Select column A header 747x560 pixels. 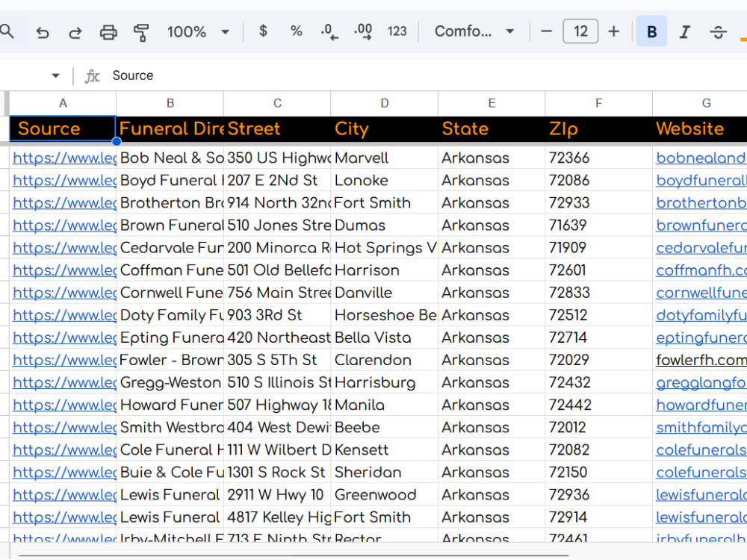pyautogui.click(x=63, y=103)
